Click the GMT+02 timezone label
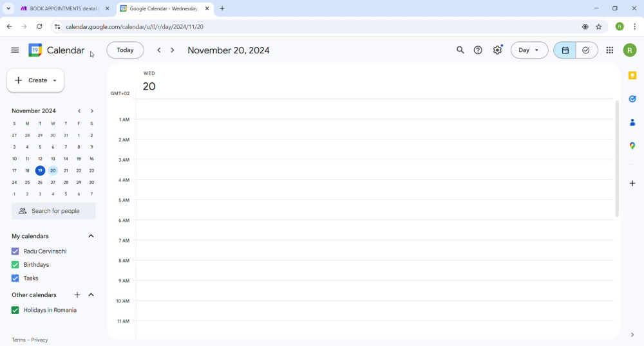 point(120,93)
